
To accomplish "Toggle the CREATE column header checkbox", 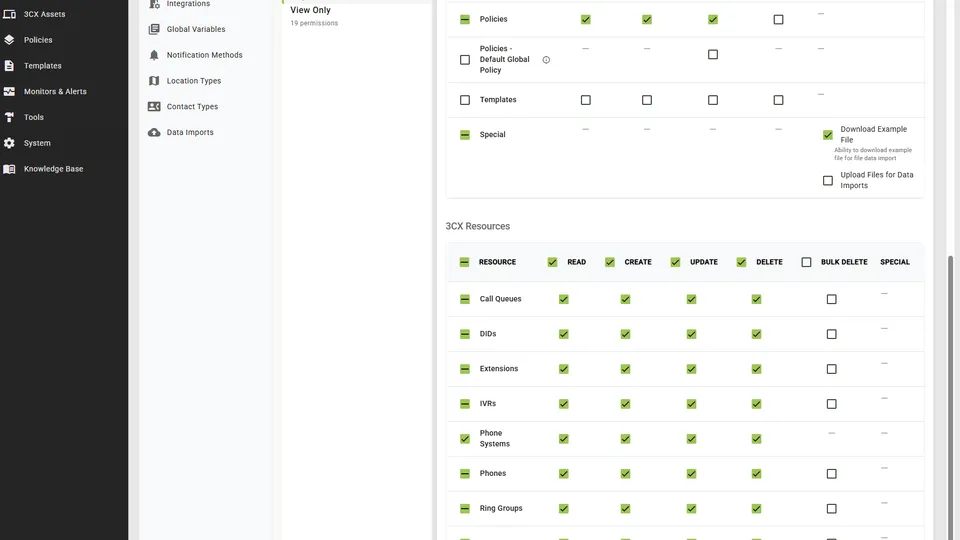I will pyautogui.click(x=610, y=262).
